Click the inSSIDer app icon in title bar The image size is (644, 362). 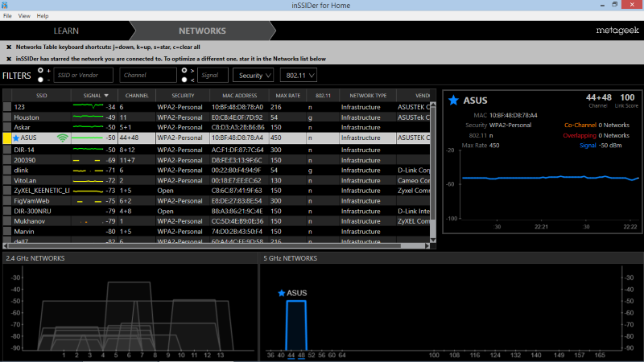pos(6,5)
